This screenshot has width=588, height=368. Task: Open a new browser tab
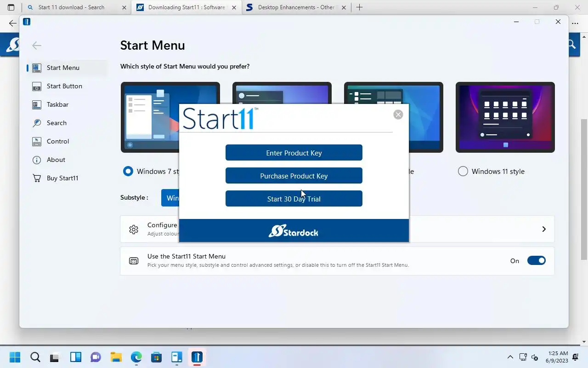359,7
